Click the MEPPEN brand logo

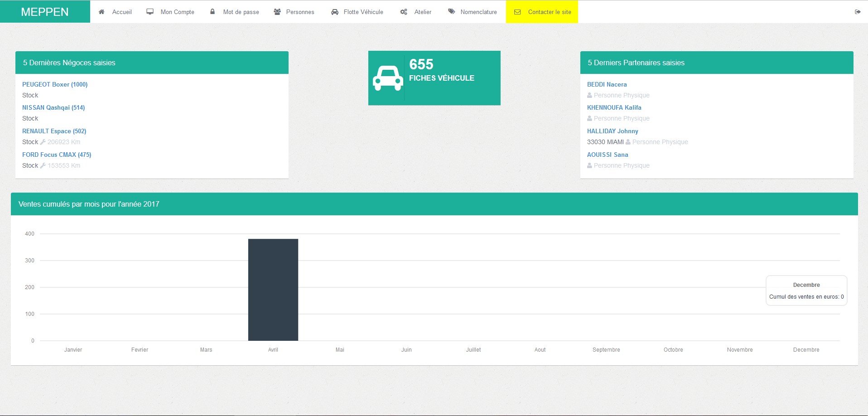tap(45, 12)
